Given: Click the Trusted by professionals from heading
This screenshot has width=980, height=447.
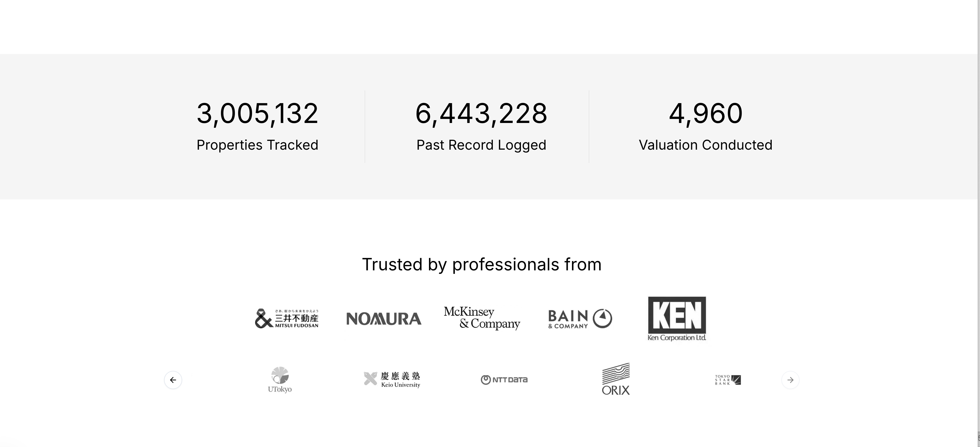Looking at the screenshot, I should point(482,265).
